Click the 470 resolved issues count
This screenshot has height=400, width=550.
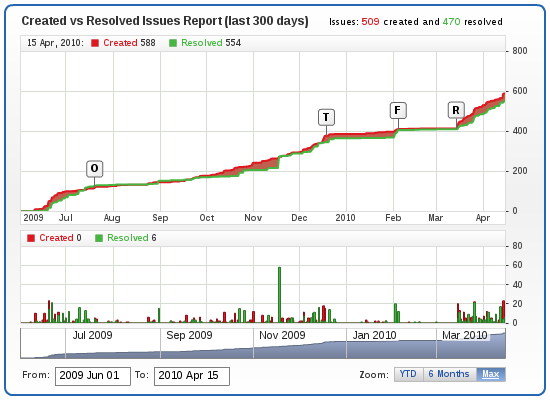click(x=451, y=22)
